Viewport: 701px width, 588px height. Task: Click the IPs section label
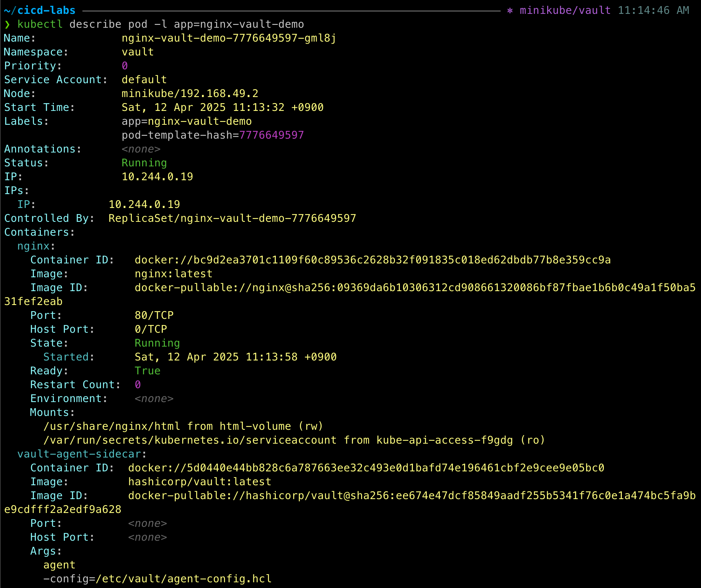point(17,190)
